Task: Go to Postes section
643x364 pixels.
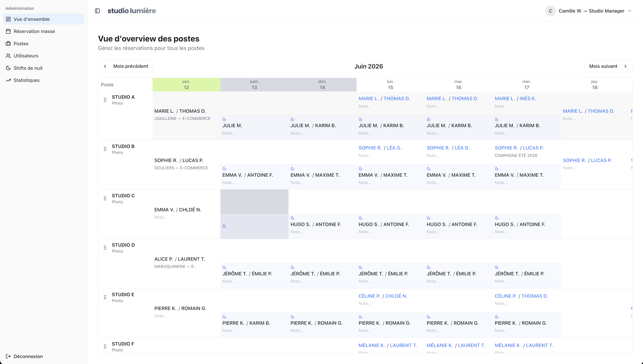Action: click(x=44, y=44)
